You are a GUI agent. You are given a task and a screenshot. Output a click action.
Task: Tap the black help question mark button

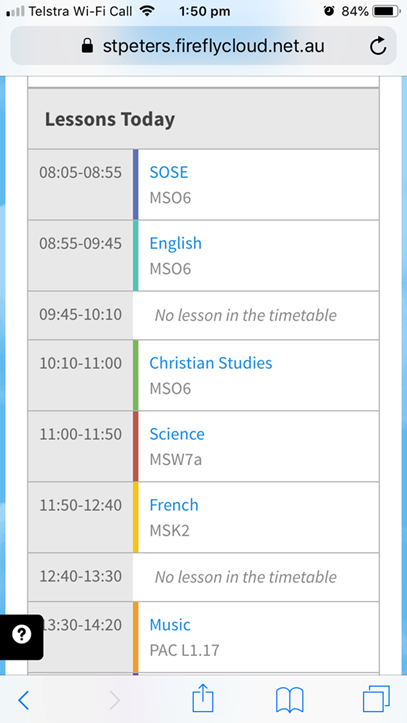tap(22, 636)
